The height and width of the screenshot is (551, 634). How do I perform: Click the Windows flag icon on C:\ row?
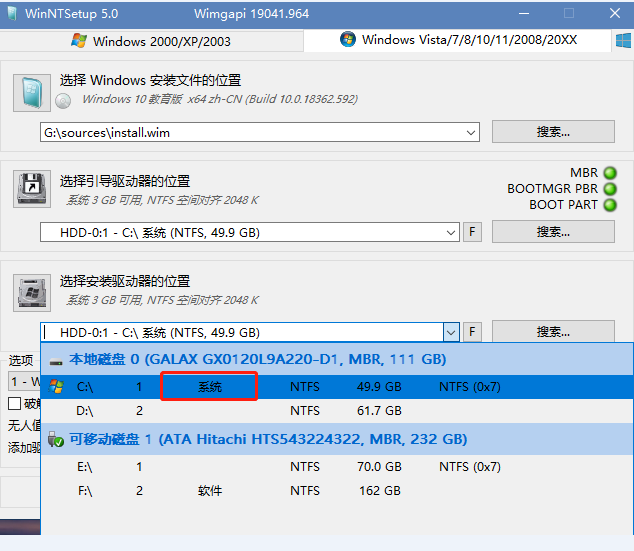coord(56,387)
